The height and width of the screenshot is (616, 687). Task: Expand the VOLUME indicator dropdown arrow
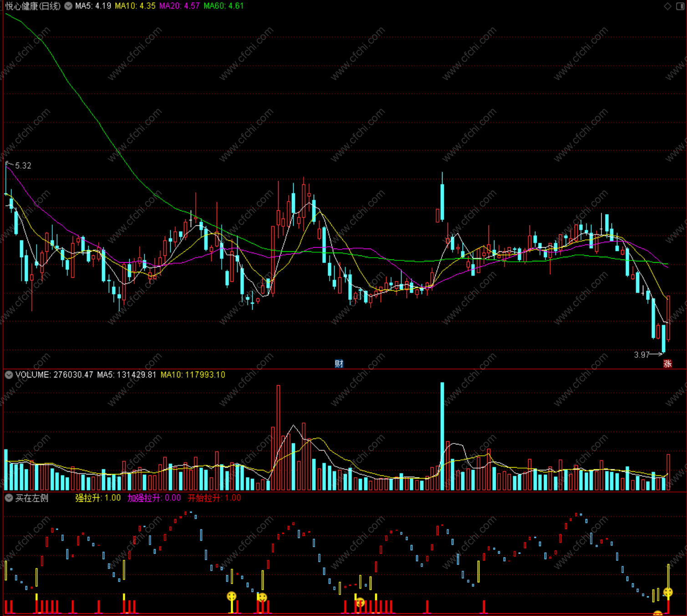pos(9,375)
